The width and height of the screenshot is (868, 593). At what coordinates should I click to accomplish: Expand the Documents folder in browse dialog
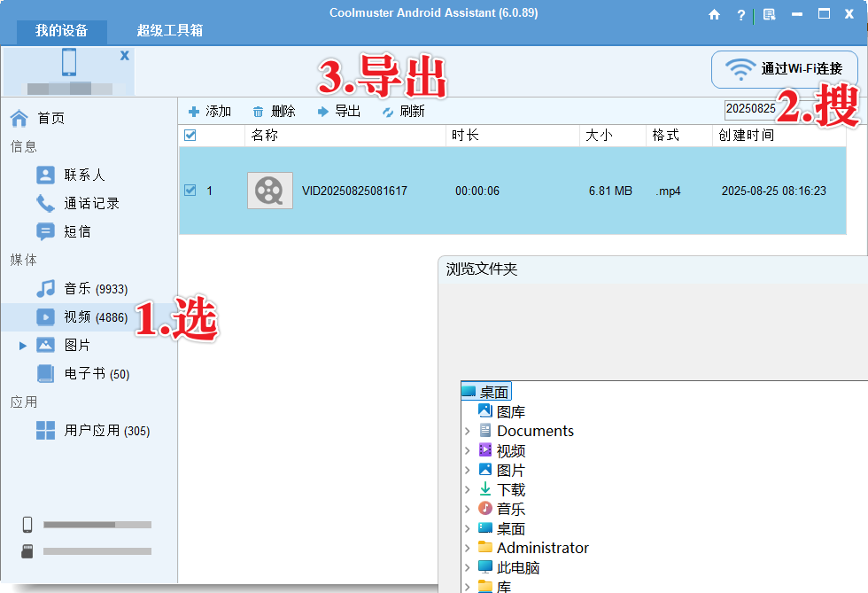click(467, 431)
